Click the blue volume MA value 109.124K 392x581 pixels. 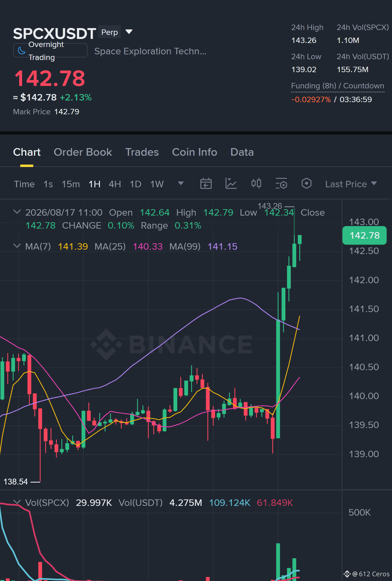coord(230,503)
